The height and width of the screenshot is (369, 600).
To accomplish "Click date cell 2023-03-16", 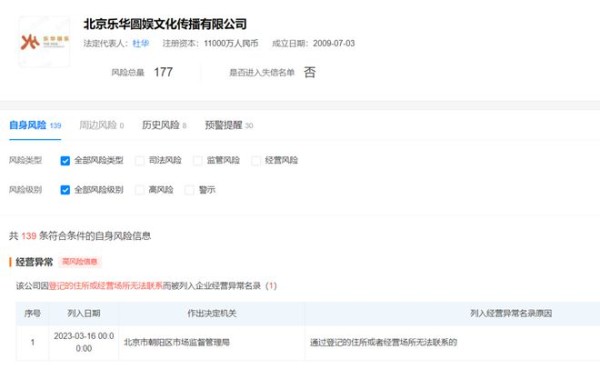I will [x=83, y=342].
